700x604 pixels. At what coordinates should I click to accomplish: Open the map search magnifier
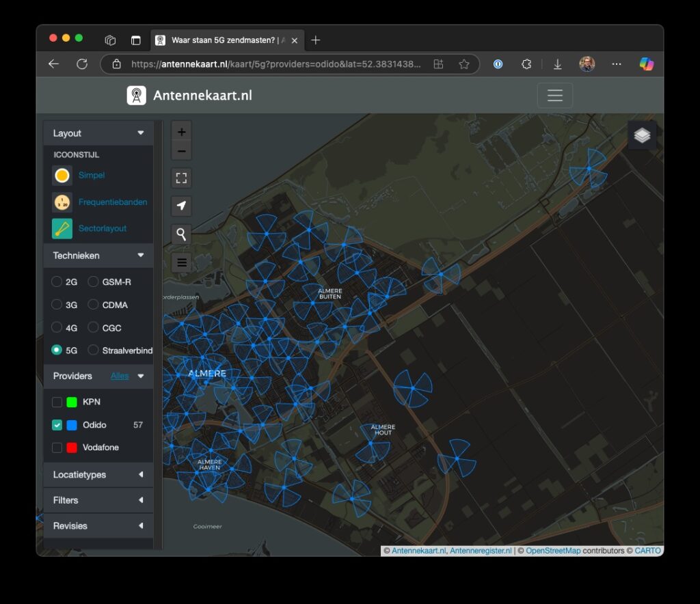[181, 234]
